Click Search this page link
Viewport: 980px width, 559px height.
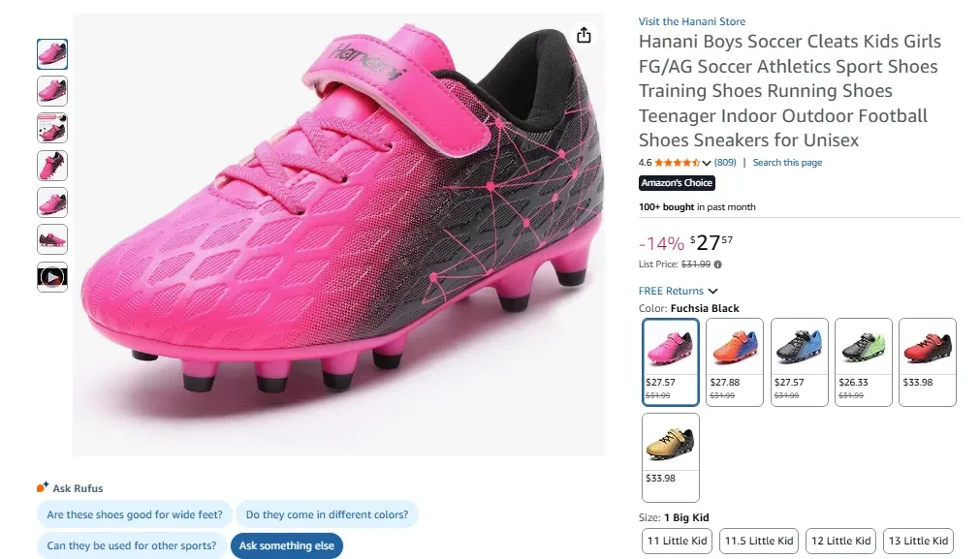tap(787, 163)
